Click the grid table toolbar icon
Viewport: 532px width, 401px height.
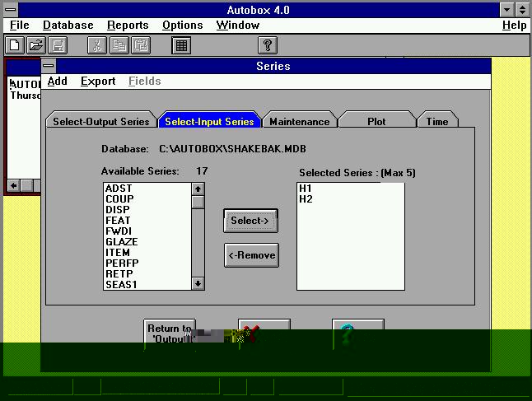(x=181, y=45)
